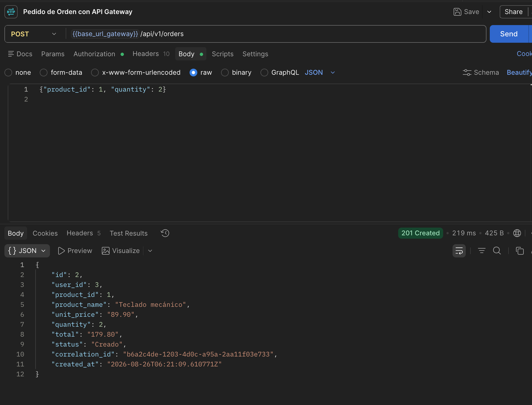532x405 pixels.
Task: Click the "user_id": 3 response line
Action: [x=77, y=285]
